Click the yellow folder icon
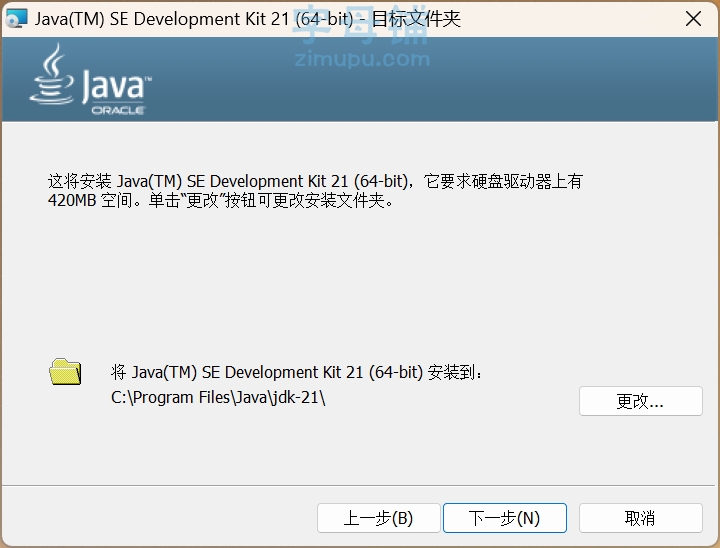Image resolution: width=720 pixels, height=548 pixels. (65, 372)
